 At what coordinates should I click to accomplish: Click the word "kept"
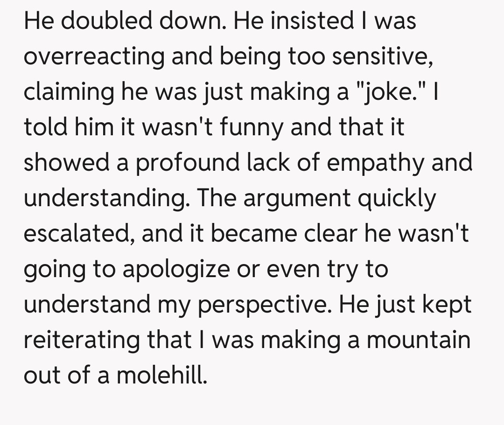(x=447, y=305)
